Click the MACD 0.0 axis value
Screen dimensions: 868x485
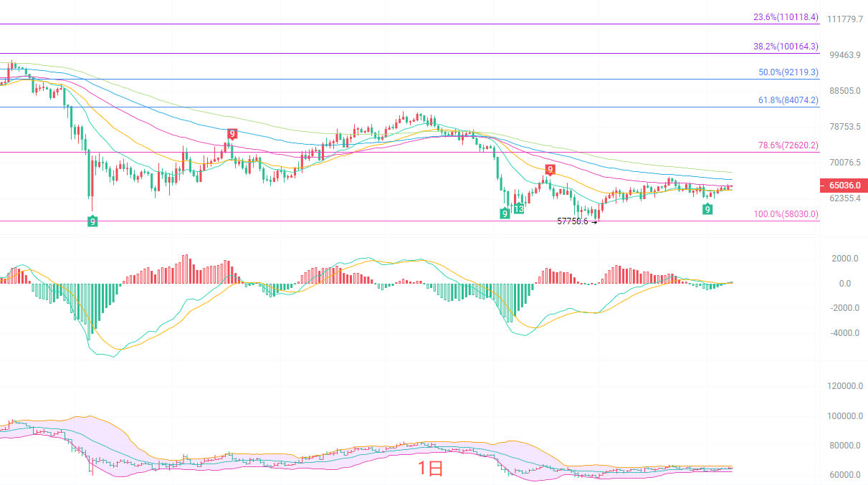click(844, 284)
